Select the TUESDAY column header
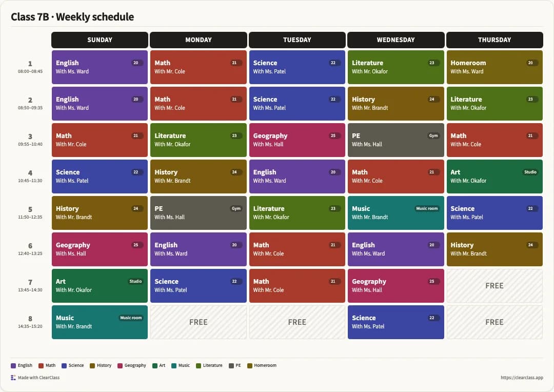Image resolution: width=554 pixels, height=392 pixels. point(297,40)
